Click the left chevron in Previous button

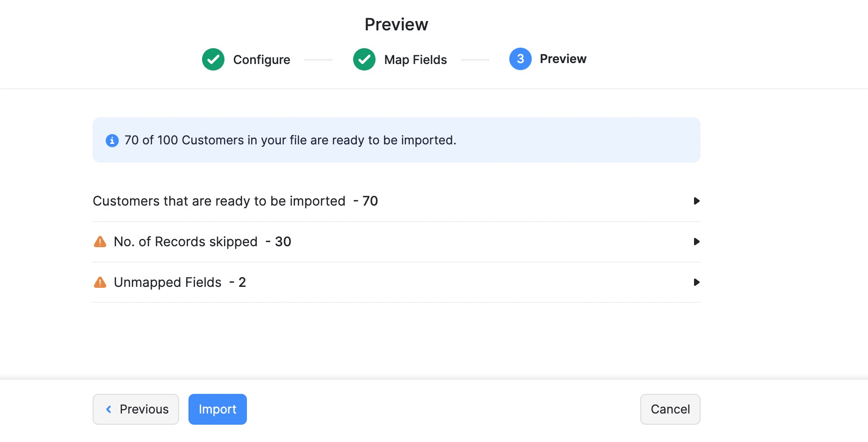pyautogui.click(x=109, y=409)
